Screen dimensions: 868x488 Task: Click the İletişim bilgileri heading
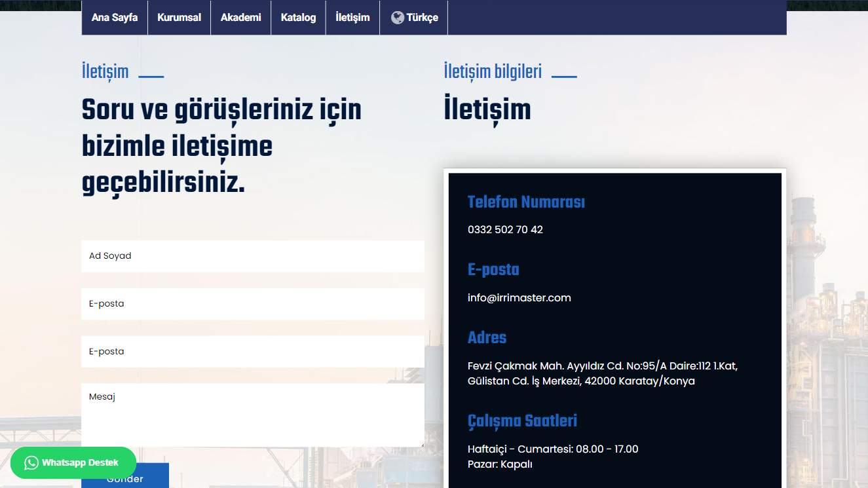pos(493,71)
